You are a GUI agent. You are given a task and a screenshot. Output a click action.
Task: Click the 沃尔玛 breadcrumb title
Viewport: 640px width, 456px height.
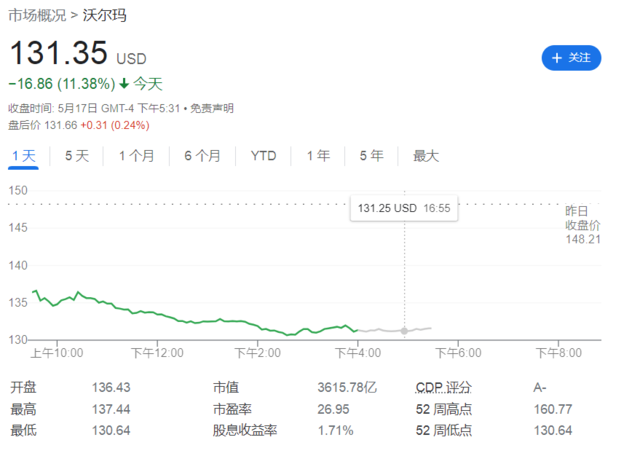[x=104, y=16]
